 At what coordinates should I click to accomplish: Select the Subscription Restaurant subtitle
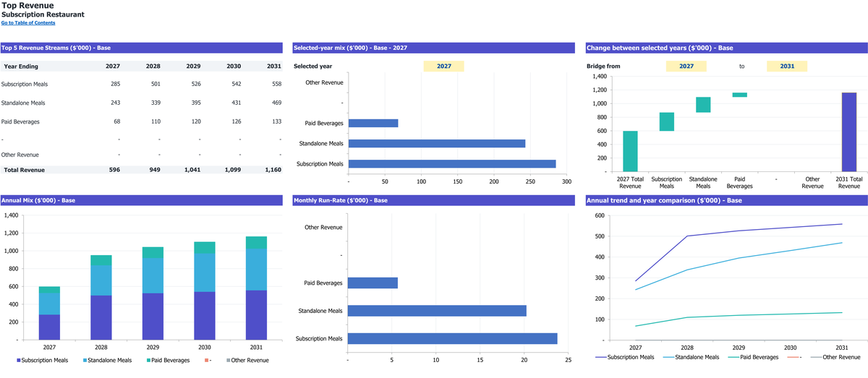coord(43,14)
